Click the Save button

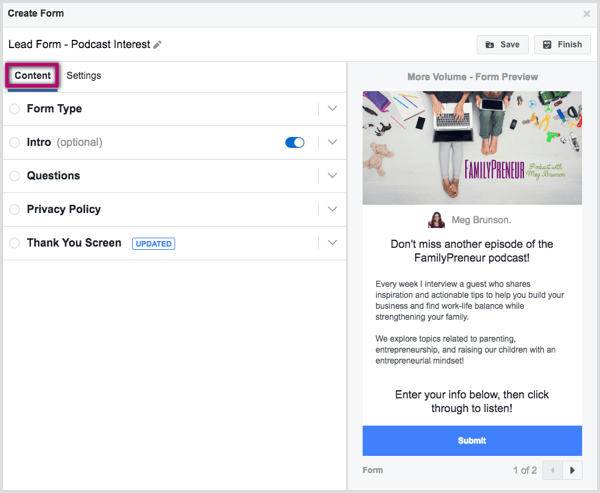(502, 44)
